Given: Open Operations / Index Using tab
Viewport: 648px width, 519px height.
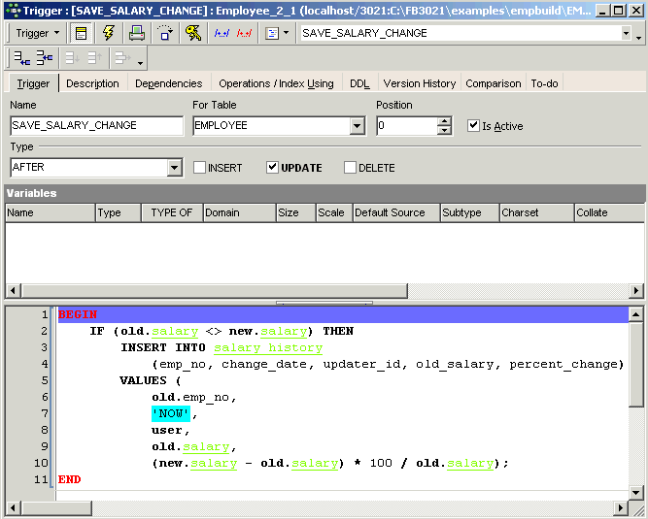Looking at the screenshot, I should 276,83.
